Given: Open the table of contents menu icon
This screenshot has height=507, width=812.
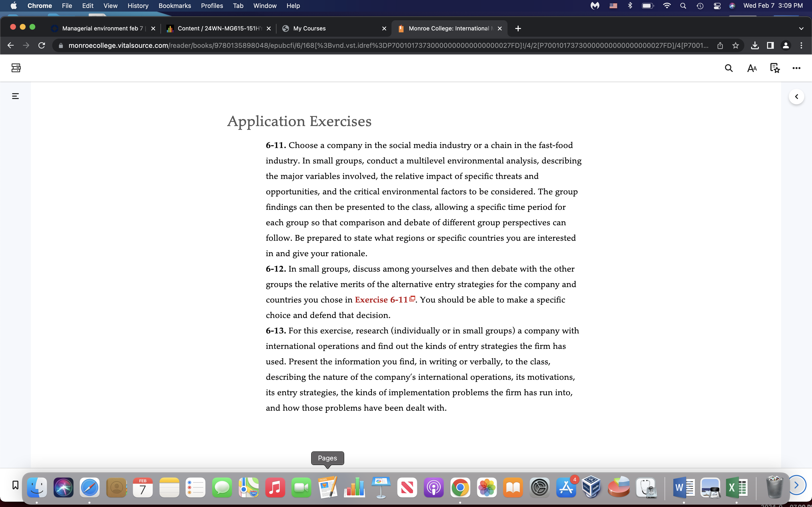Looking at the screenshot, I should tap(15, 96).
